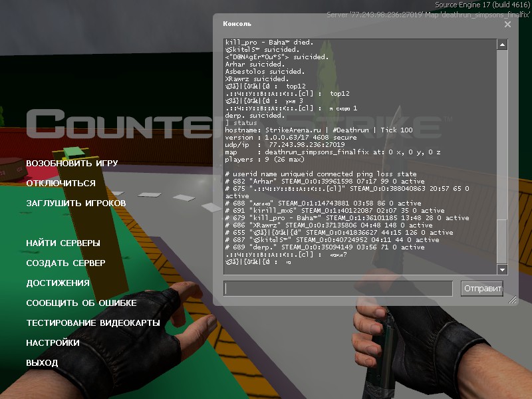Click the status row for player "derp."

point(325,247)
